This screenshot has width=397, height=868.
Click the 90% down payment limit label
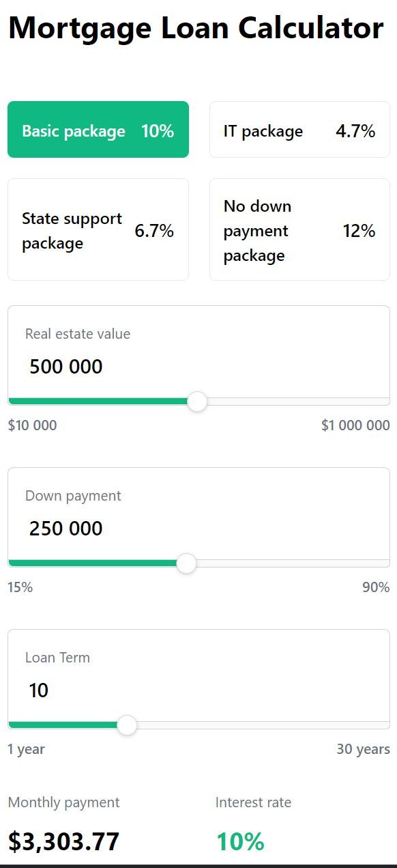click(x=376, y=587)
